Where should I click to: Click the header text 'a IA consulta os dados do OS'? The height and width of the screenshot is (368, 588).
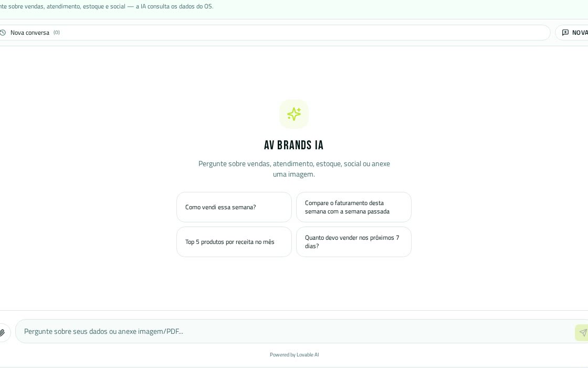[x=174, y=6]
